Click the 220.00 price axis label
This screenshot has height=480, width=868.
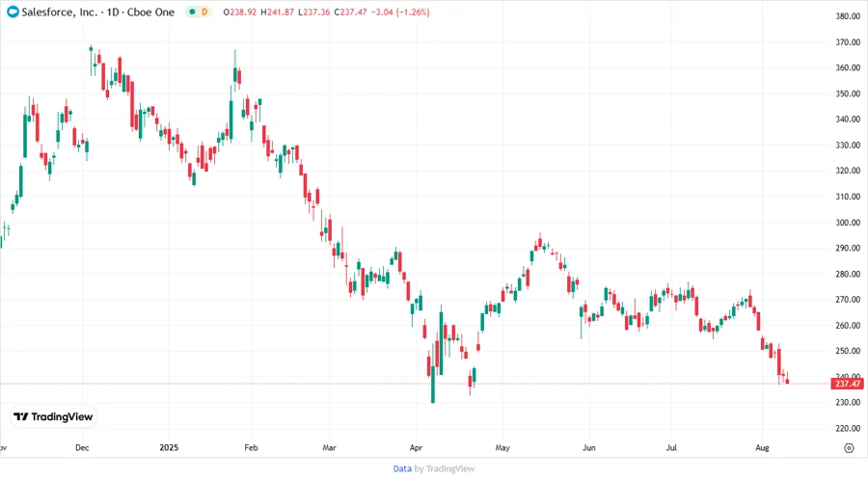click(848, 428)
